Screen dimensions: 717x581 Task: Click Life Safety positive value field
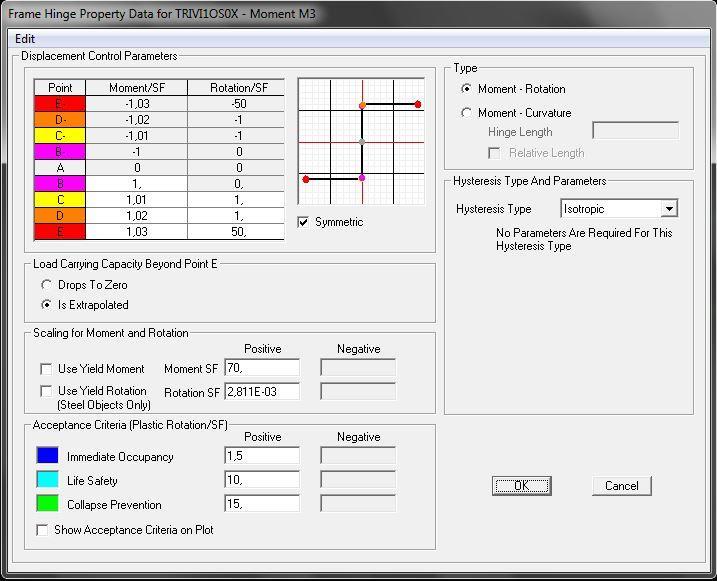[x=262, y=480]
